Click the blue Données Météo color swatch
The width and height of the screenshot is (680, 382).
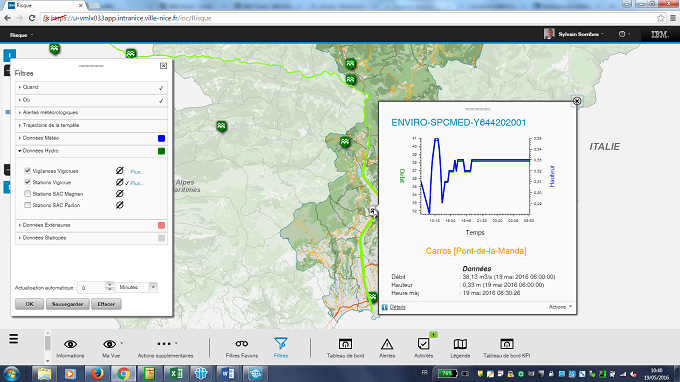click(161, 138)
